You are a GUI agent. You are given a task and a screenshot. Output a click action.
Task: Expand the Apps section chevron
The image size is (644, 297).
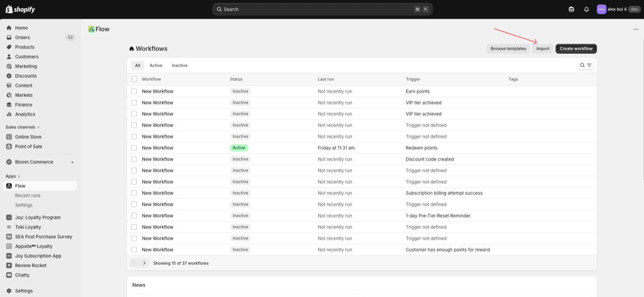(19, 176)
